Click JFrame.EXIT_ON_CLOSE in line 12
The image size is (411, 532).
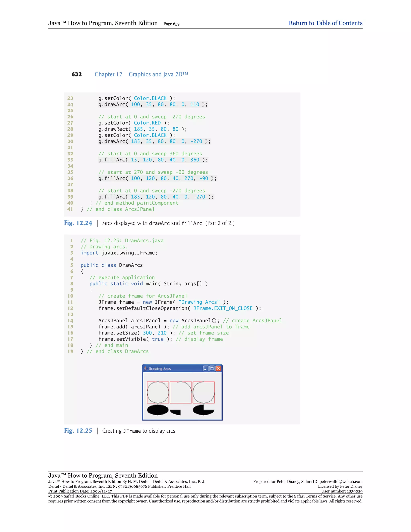click(223, 308)
